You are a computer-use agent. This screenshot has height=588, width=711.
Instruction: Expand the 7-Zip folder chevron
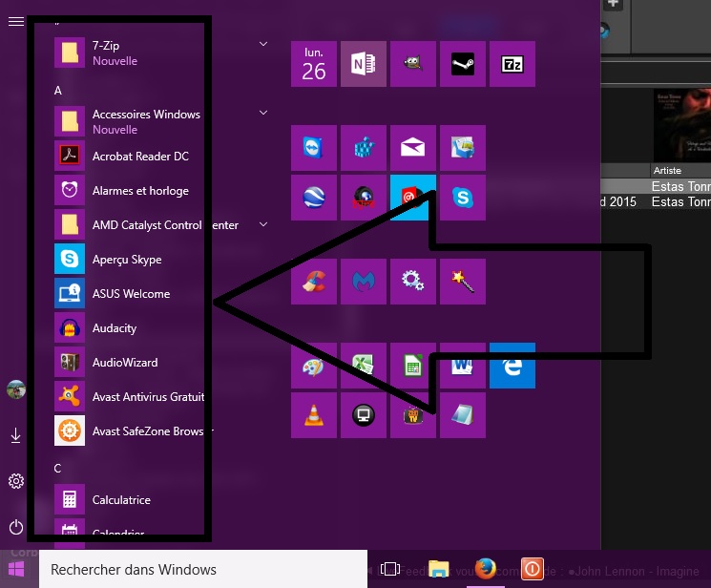coord(263,44)
